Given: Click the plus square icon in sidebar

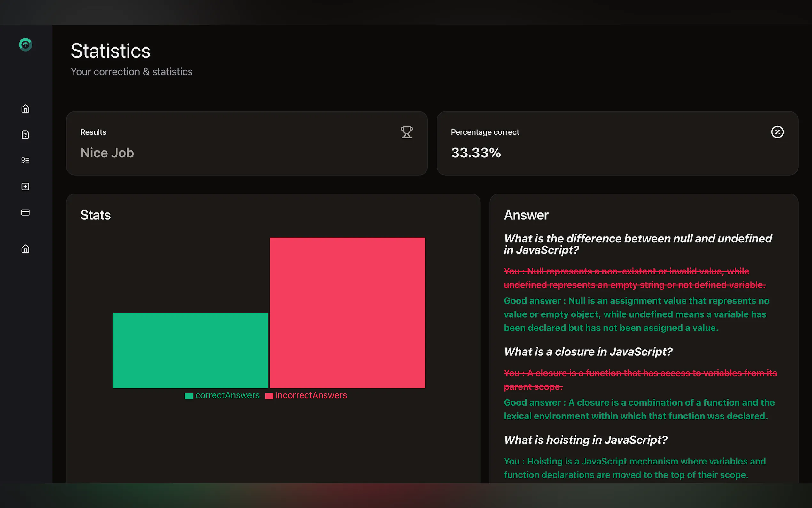Looking at the screenshot, I should click(26, 187).
